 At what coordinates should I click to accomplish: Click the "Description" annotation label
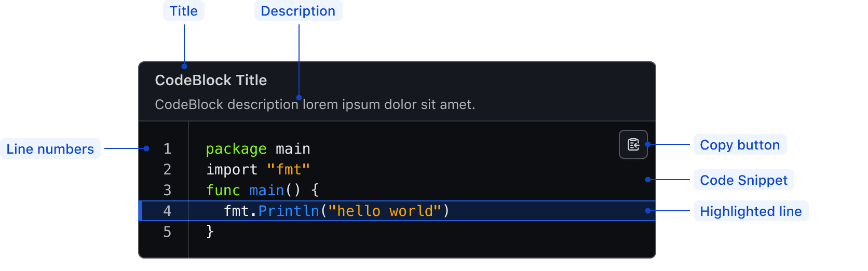click(x=298, y=11)
